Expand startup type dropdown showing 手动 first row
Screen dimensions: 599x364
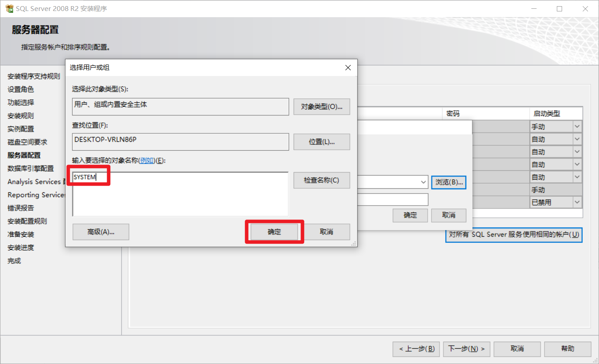[x=577, y=126]
